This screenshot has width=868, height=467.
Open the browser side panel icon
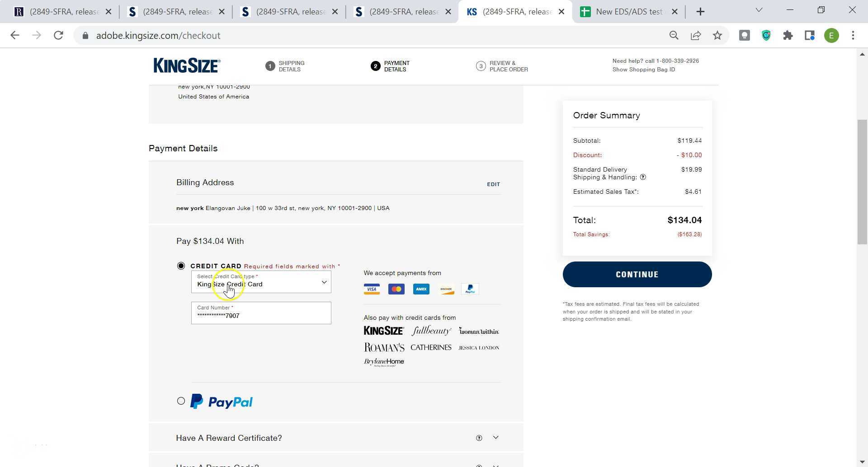pyautogui.click(x=810, y=35)
